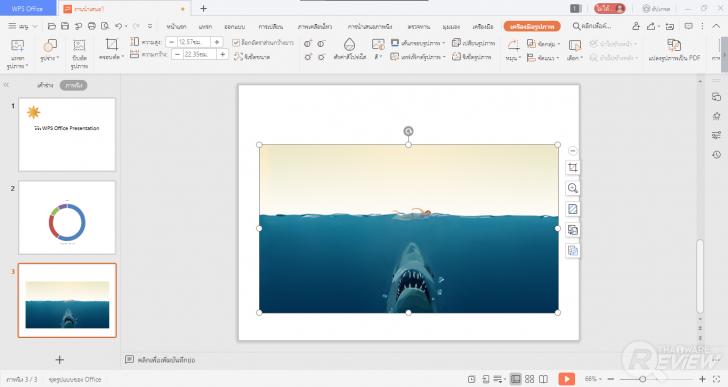Image resolution: width=728 pixels, height=387 pixels.
Task: Adjust the zoom slider handle
Action: (643, 379)
